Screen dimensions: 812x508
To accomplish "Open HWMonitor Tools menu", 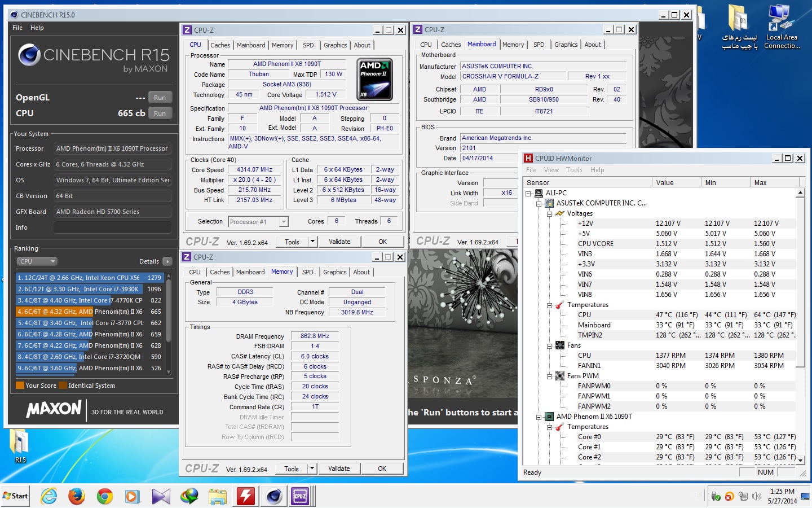I will (x=574, y=170).
